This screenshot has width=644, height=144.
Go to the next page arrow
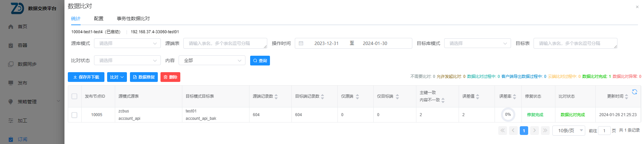pyautogui.click(x=534, y=131)
